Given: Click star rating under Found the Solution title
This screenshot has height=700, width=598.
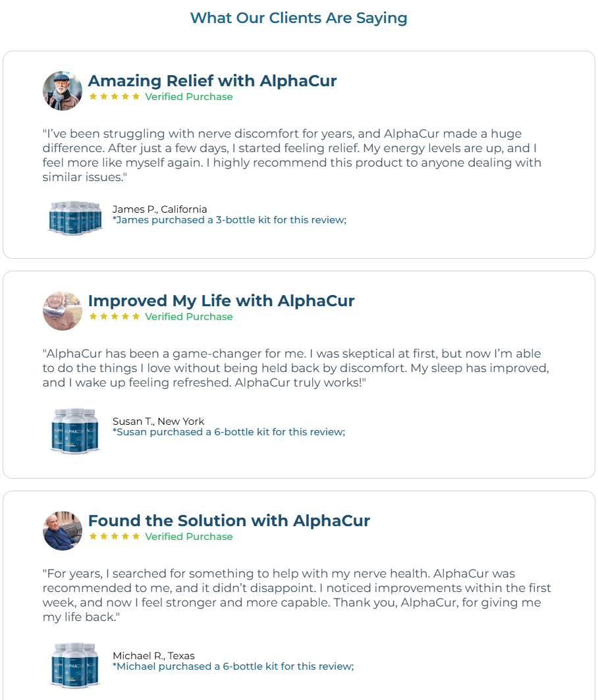Looking at the screenshot, I should coord(115,537).
